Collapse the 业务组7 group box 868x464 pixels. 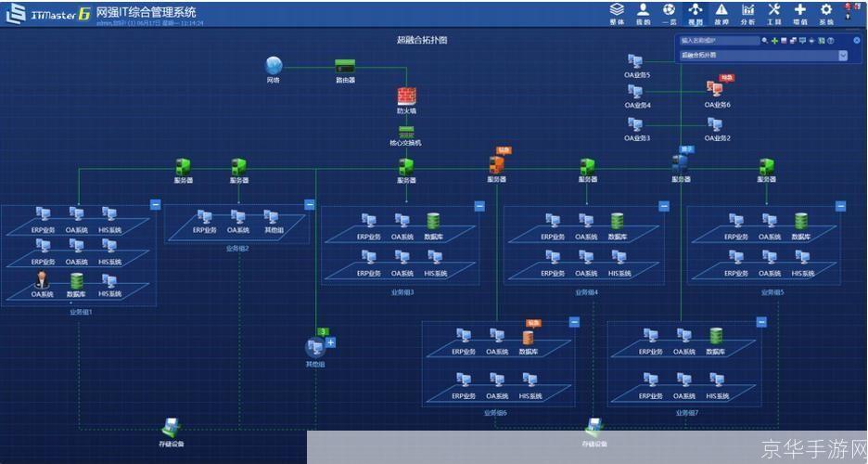761,322
